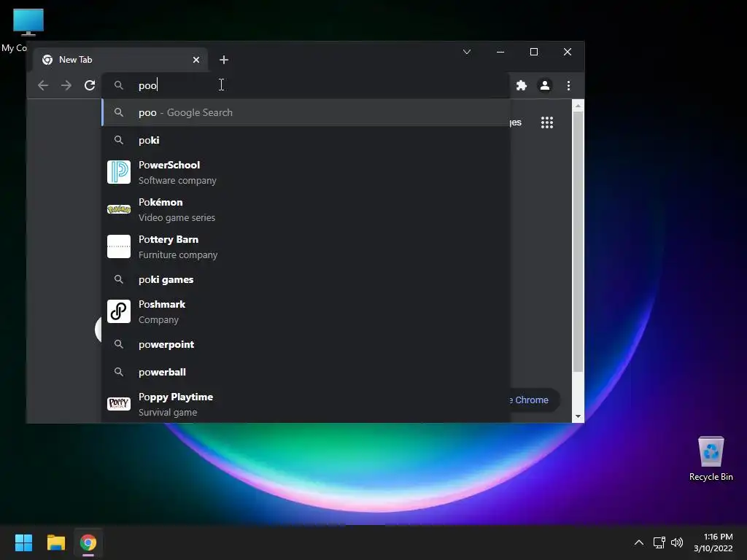Click the Poshmark logo icon
The image size is (747, 560).
pyautogui.click(x=119, y=311)
